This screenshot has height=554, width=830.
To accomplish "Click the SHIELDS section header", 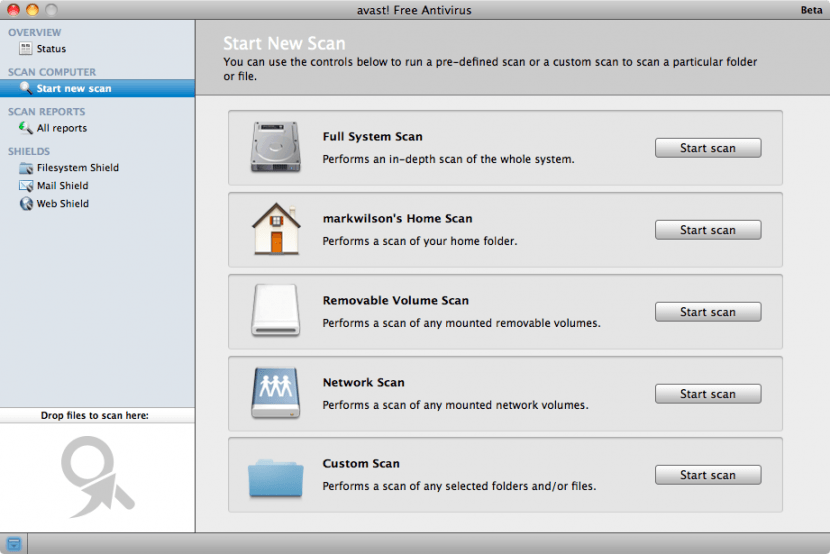I will coord(29,151).
